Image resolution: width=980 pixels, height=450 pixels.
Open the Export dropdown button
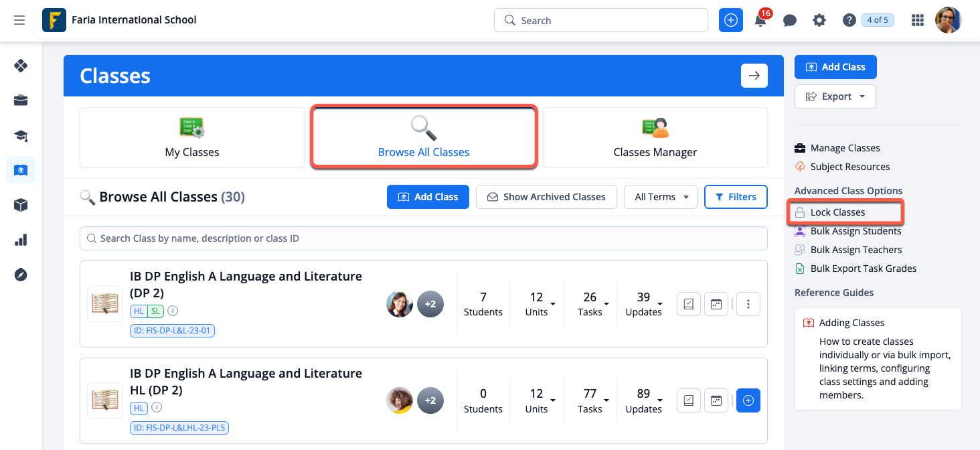point(835,96)
